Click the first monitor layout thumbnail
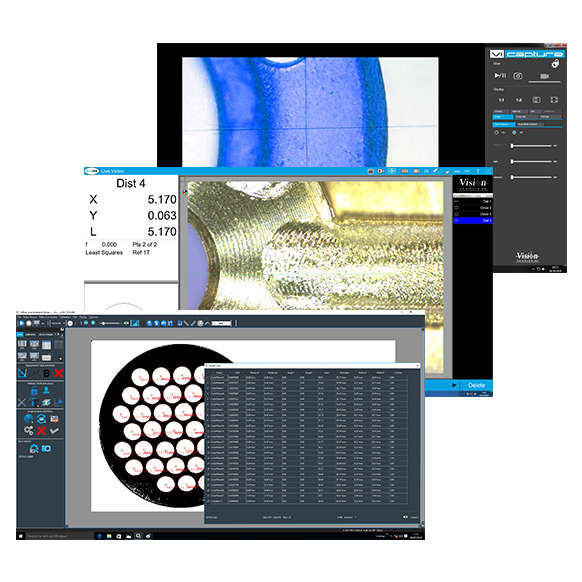This screenshot has height=582, width=582. [x=22, y=345]
